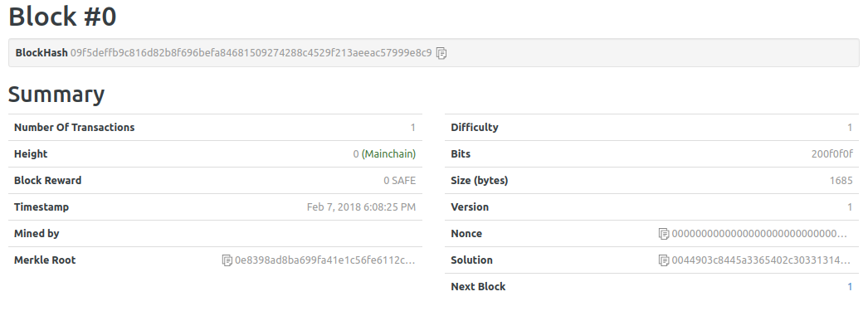This screenshot has width=868, height=311.
Task: Copy the Nonce value icon
Action: [x=664, y=234]
